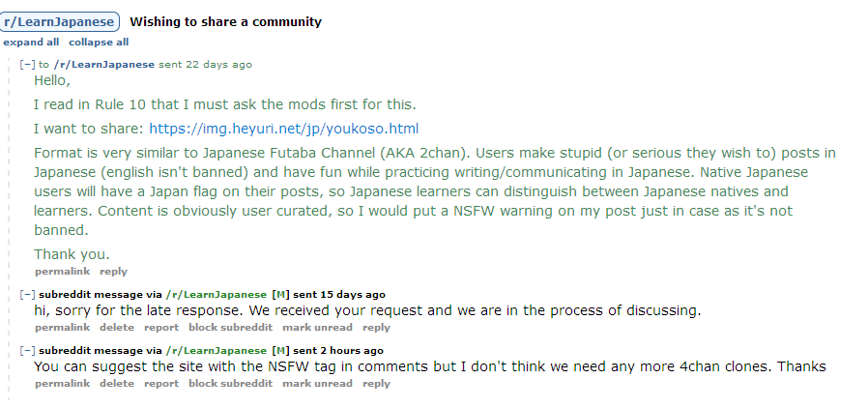Collapse all messages in thread
Screen dimensions: 868x408
pos(99,43)
